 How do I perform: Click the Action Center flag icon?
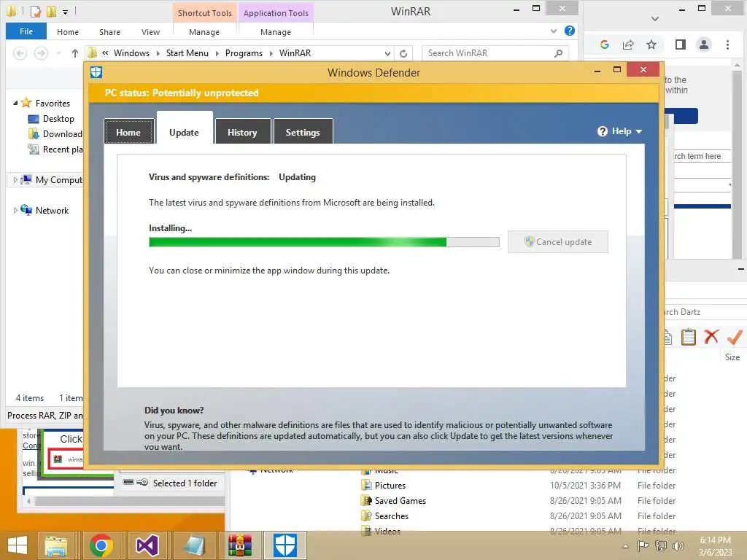tap(643, 545)
